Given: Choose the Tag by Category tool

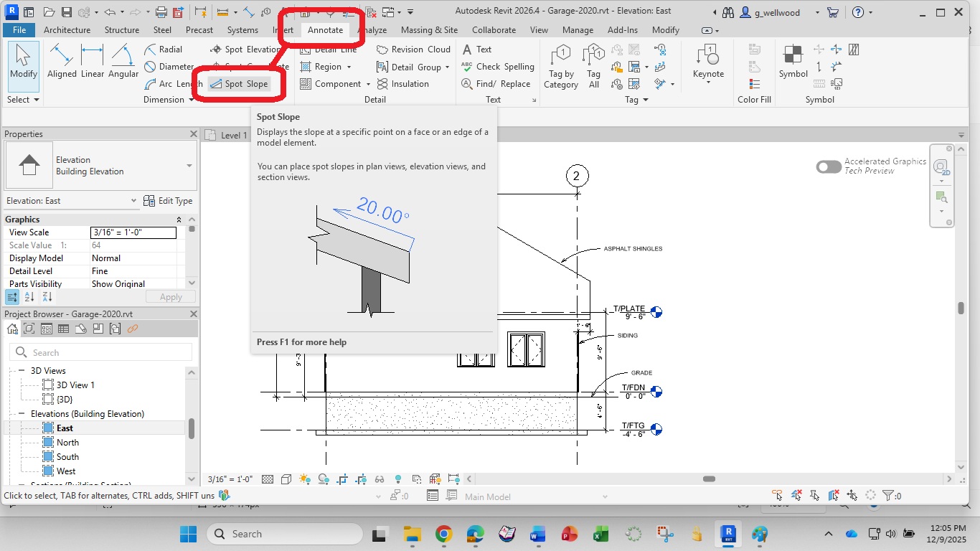Looking at the screenshot, I should pos(561,67).
